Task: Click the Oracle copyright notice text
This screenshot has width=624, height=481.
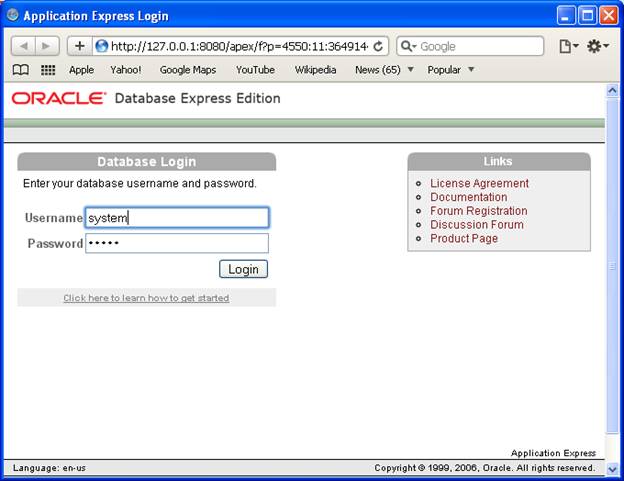Action: coord(485,468)
